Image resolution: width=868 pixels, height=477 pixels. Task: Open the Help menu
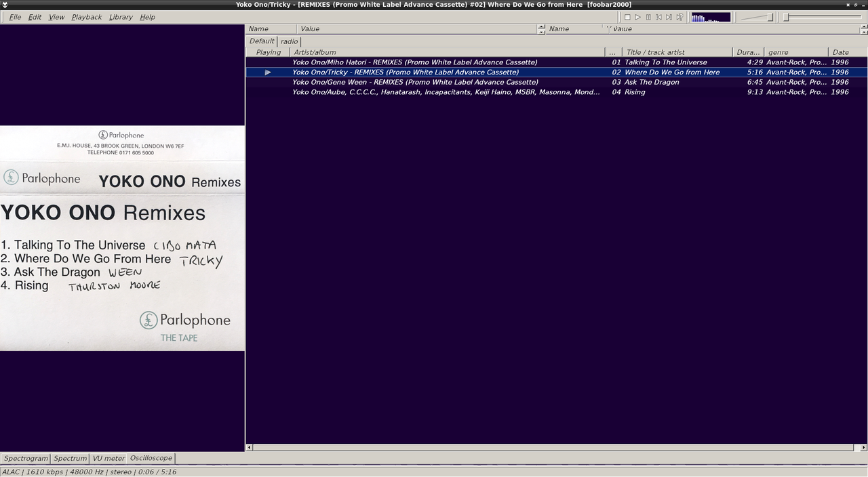pos(147,17)
